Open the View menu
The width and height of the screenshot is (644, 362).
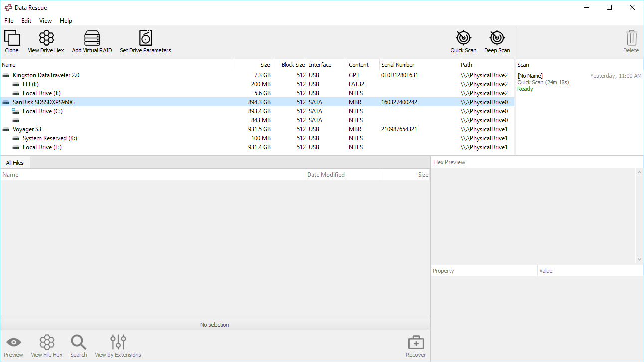(x=46, y=21)
